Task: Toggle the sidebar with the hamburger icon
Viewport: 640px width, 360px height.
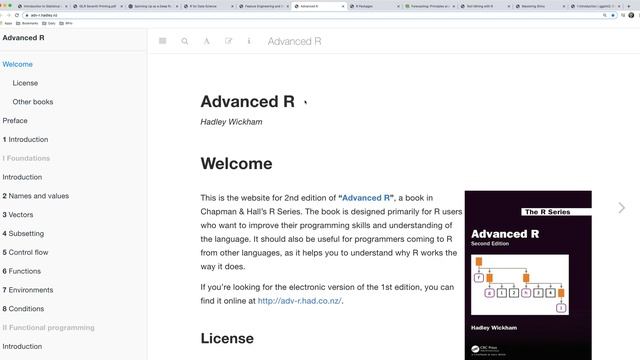Action: pos(162,41)
